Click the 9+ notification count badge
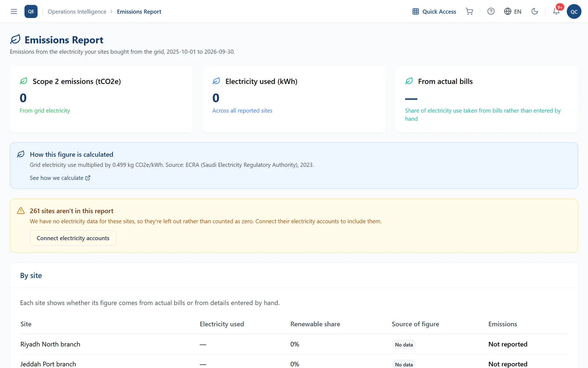Screen dimensions: 588x368 point(560,7)
